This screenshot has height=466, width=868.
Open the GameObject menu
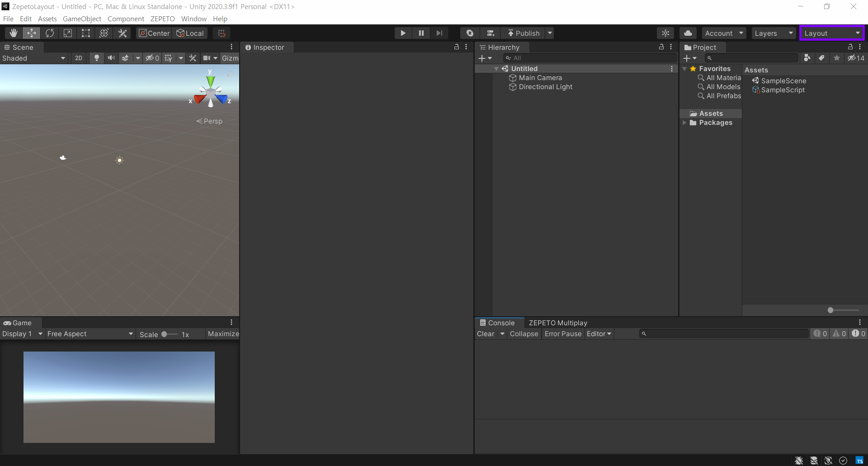[x=82, y=19]
